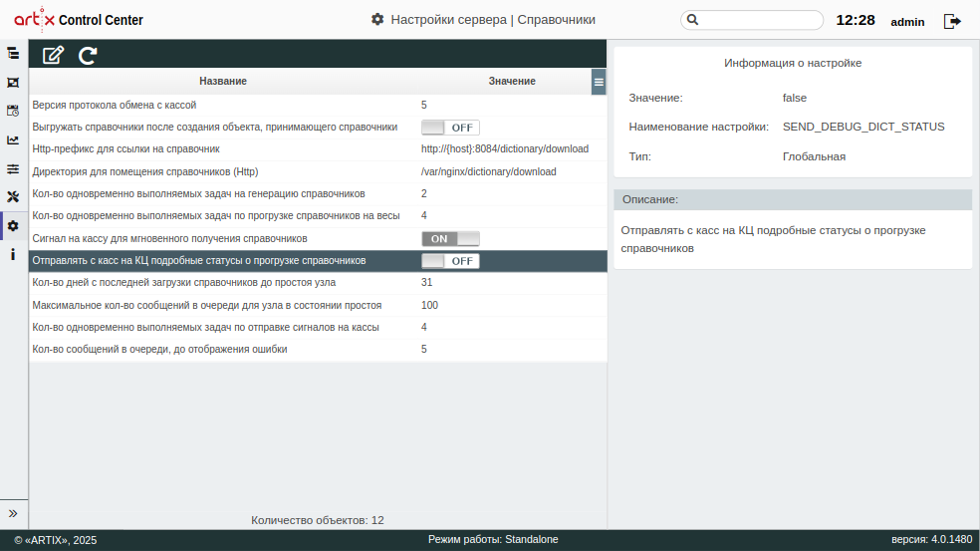Open the sliders sidebar icon
The height and width of the screenshot is (551, 980).
pyautogui.click(x=13, y=168)
